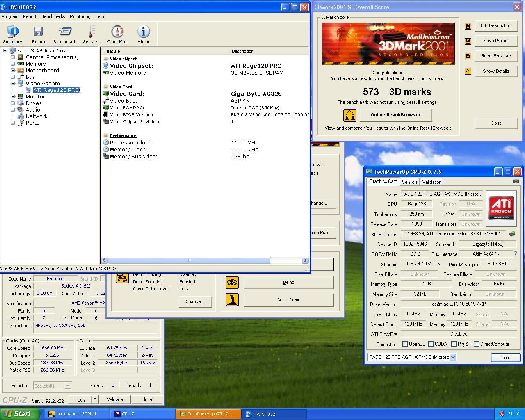Image resolution: width=525 pixels, height=420 pixels.
Task: Click the HWiNFO32 horizontal scrollbar thumb
Action: click(x=189, y=260)
